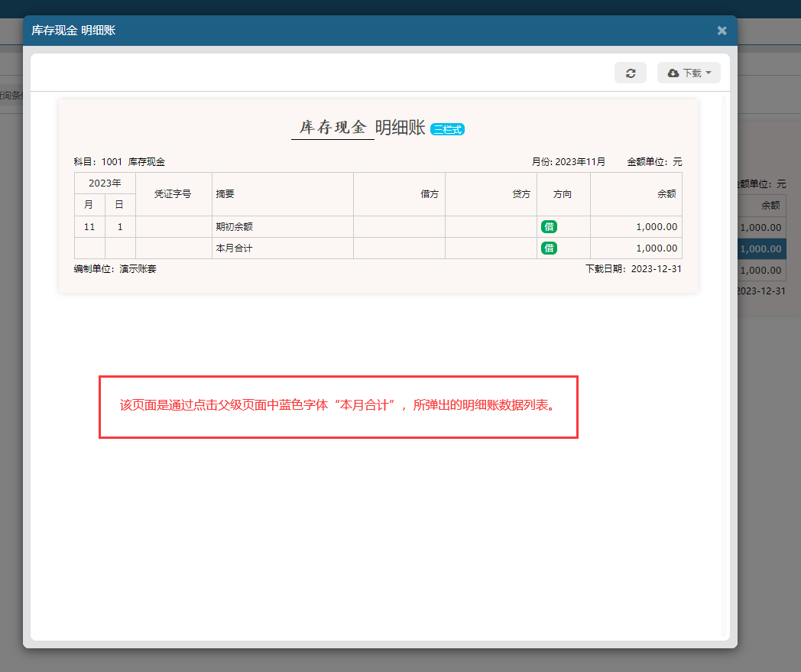Image resolution: width=801 pixels, height=672 pixels.
Task: Click the 金额单位: 元 label in dialog
Action: pyautogui.click(x=654, y=162)
